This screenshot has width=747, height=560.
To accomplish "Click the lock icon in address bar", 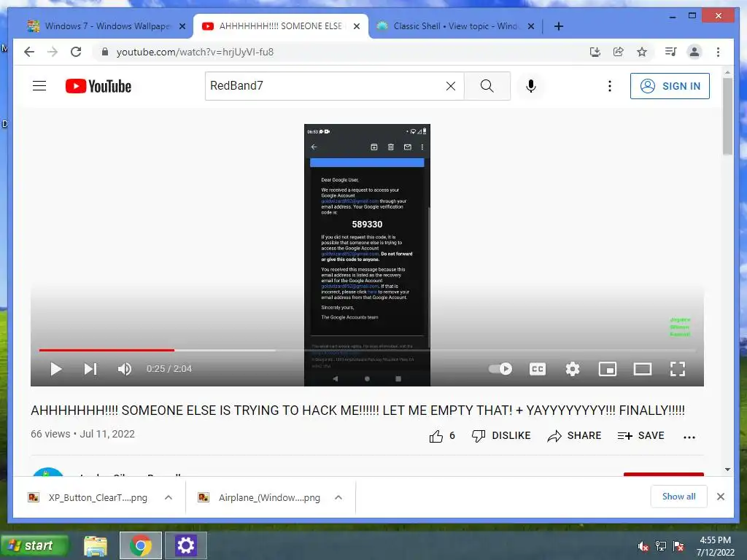I will (105, 52).
